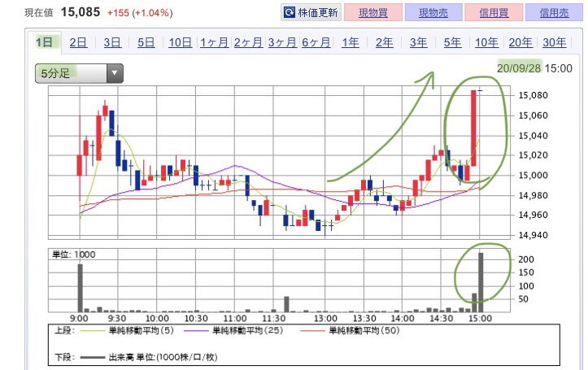
Task: Click the volume bar near 11:40
Action: click(286, 304)
